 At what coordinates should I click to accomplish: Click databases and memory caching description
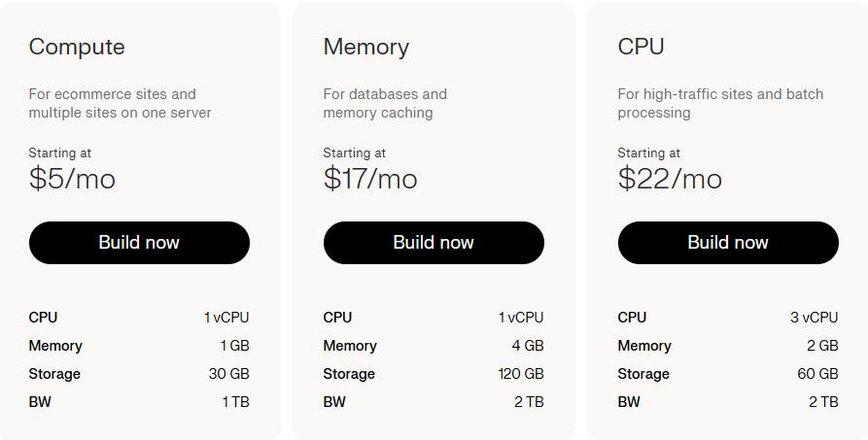coord(385,103)
